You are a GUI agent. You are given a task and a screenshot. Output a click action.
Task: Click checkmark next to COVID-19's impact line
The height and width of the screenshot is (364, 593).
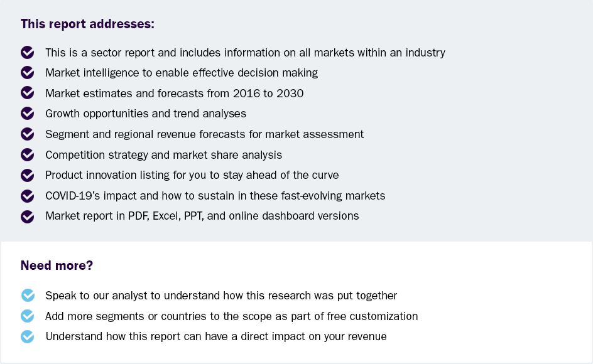(28, 196)
